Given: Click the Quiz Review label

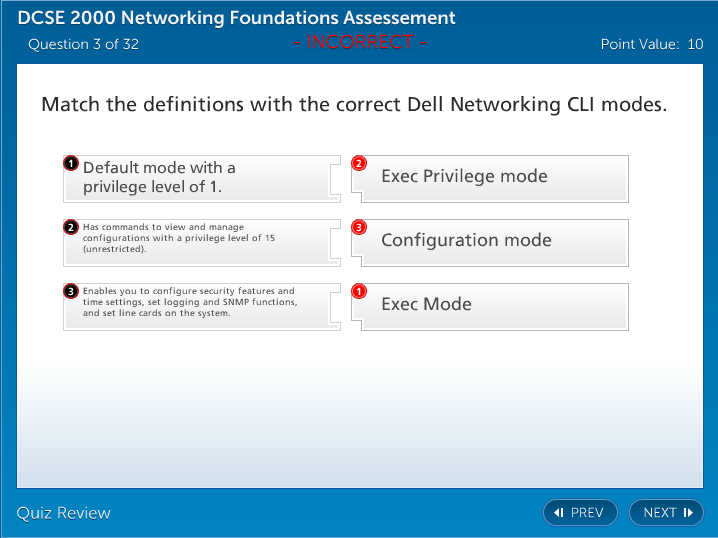Looking at the screenshot, I should (x=64, y=513).
